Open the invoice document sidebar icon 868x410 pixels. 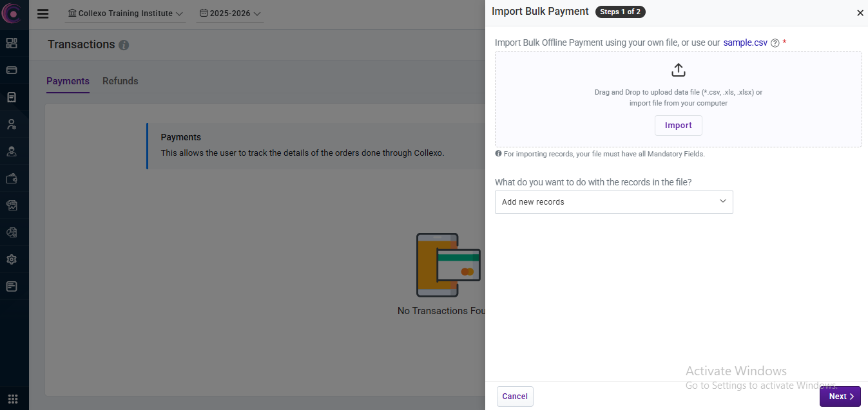tap(12, 97)
